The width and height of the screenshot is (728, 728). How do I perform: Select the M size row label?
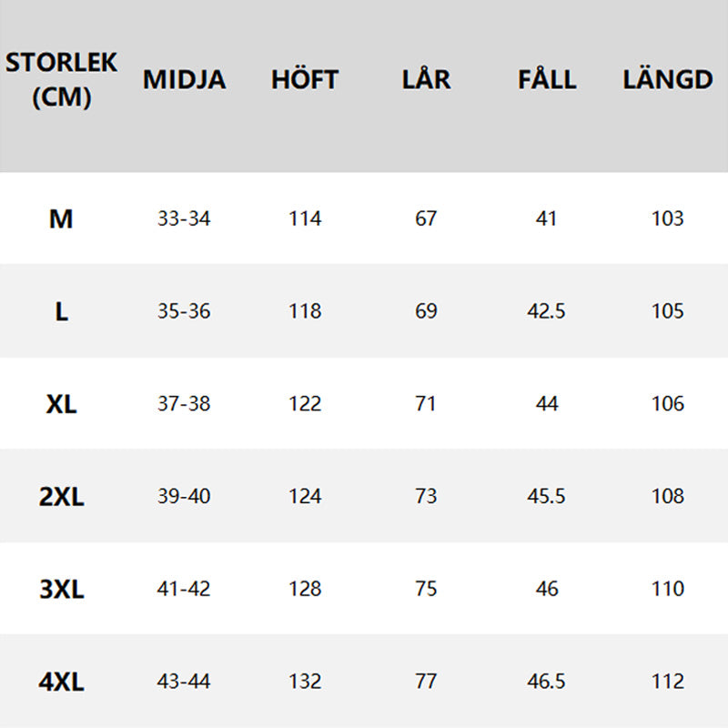pyautogui.click(x=61, y=218)
